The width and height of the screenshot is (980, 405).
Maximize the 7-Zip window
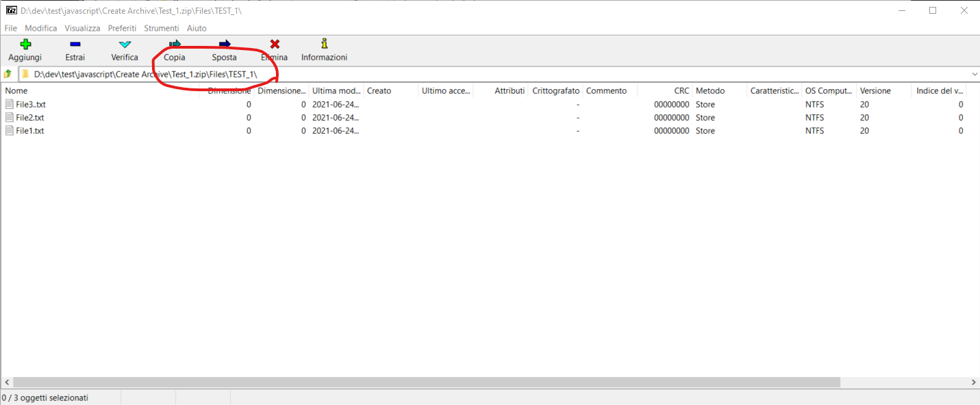933,10
